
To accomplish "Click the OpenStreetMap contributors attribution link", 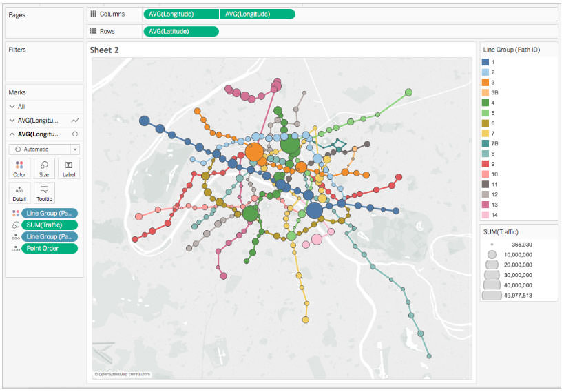I will [123, 374].
